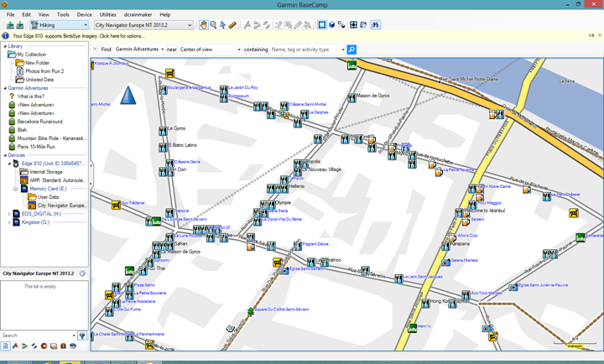This screenshot has width=604, height=364.
Task: Open the dcrainmaker menu
Action: point(138,14)
